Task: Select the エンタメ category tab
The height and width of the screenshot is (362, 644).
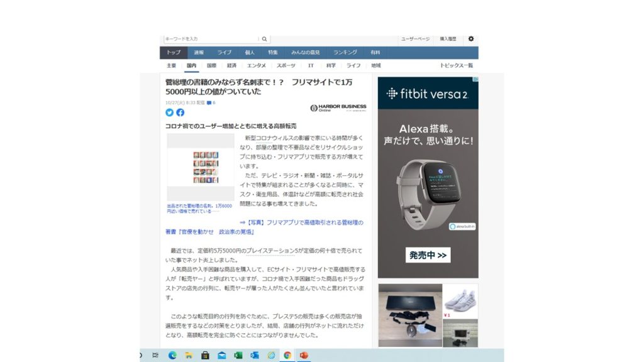Action: pyautogui.click(x=256, y=65)
